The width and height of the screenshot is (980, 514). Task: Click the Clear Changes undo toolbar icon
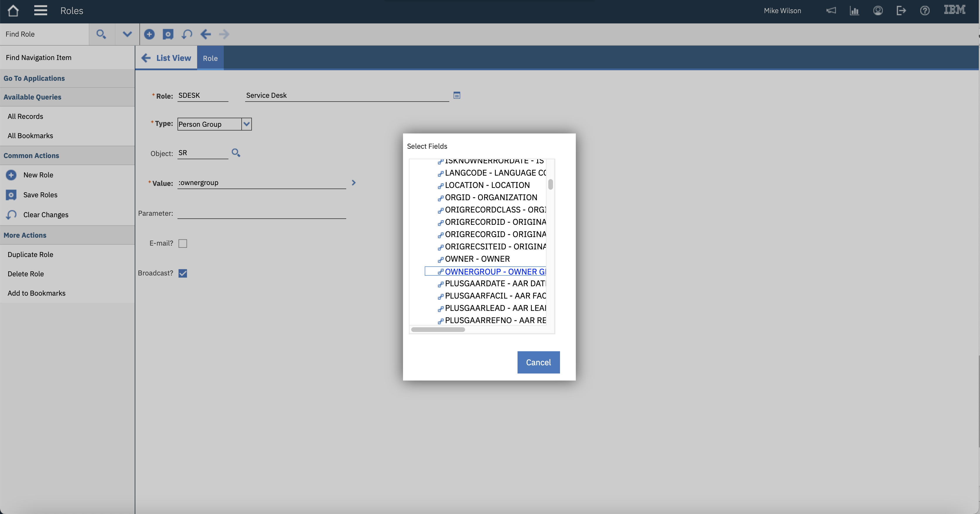pos(187,34)
